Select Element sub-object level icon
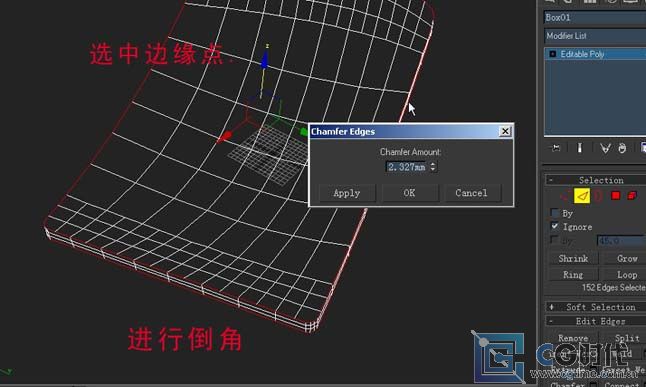 pos(632,195)
